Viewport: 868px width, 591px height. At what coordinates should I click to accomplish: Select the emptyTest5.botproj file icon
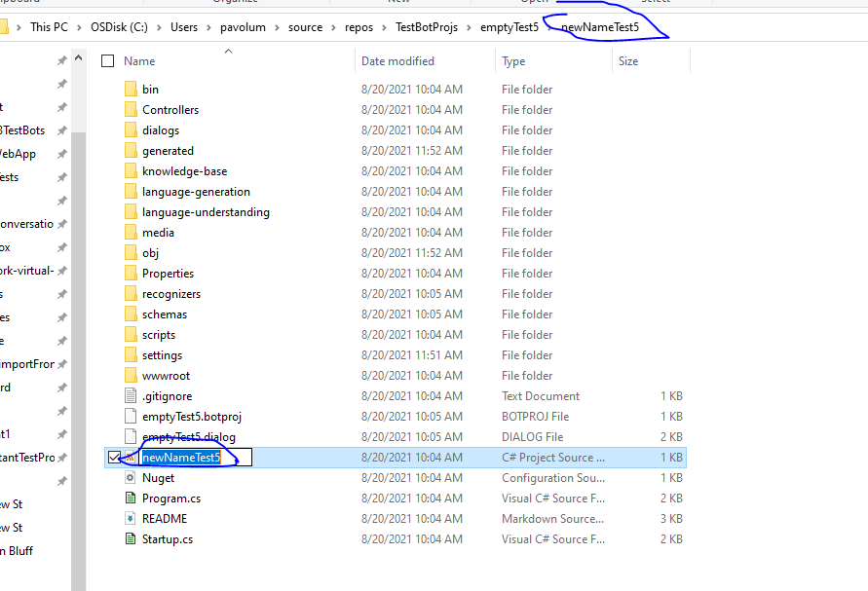coord(132,416)
